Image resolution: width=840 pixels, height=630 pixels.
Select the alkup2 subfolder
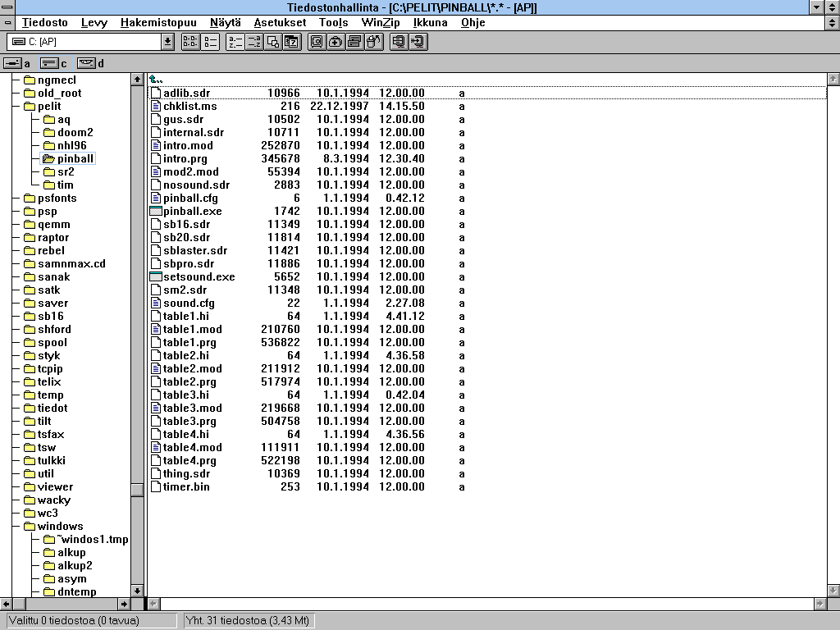pos(67,566)
